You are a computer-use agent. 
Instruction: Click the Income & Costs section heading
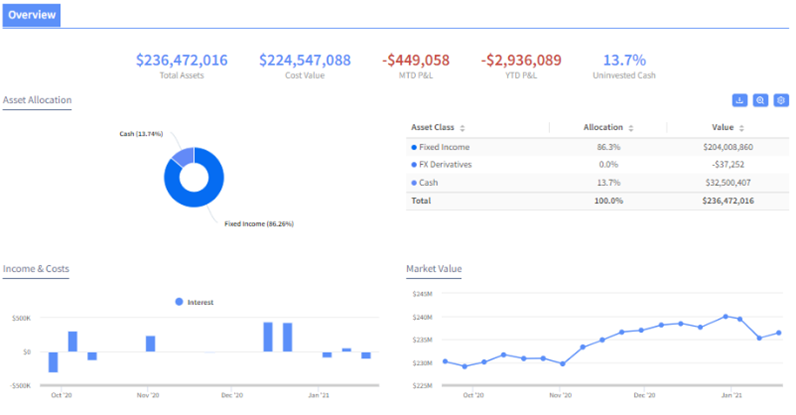pyautogui.click(x=35, y=269)
